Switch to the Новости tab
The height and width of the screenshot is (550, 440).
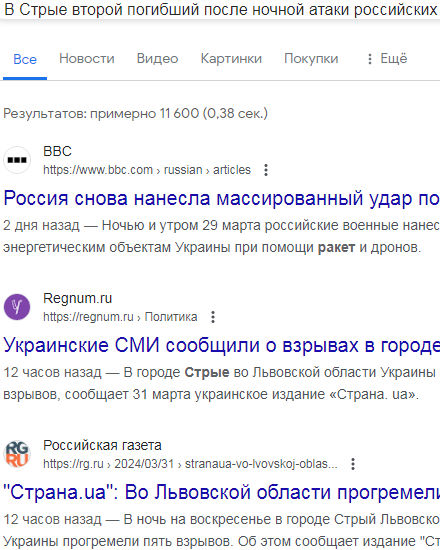click(x=87, y=59)
